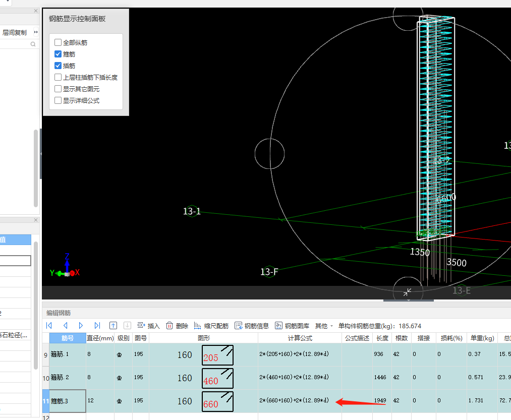511x420 pixels.
Task: Close the lower left side panel
Action: tap(36, 220)
